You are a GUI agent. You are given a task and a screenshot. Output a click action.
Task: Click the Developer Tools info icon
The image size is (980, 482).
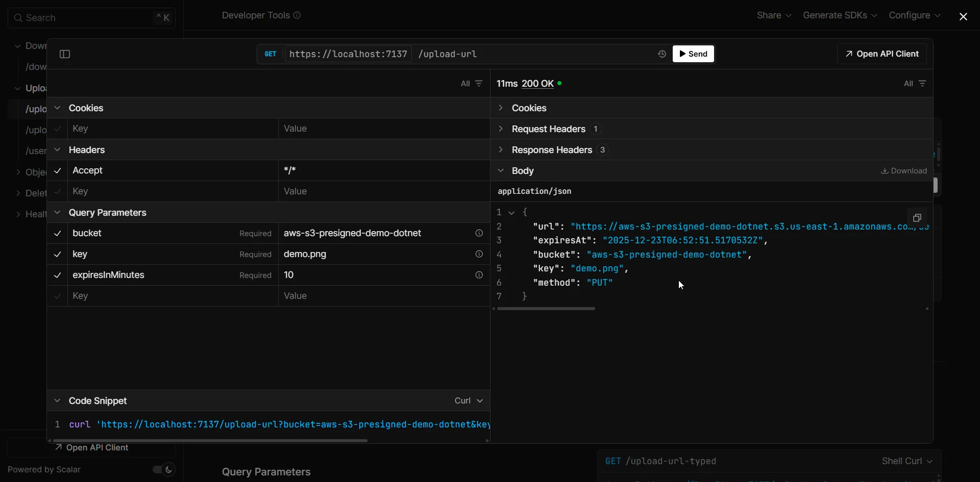pyautogui.click(x=298, y=15)
